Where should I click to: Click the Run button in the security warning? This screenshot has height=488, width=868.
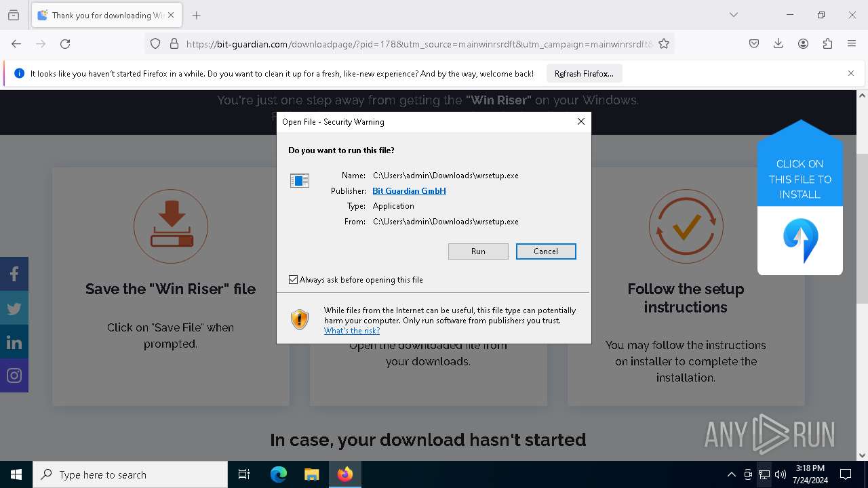point(478,251)
